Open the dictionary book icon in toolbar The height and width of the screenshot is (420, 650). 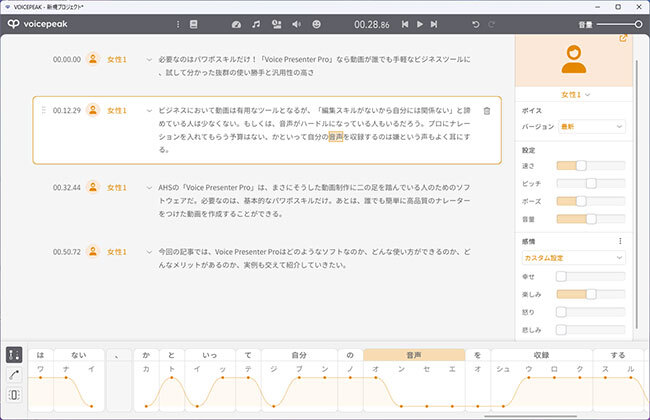(193, 23)
